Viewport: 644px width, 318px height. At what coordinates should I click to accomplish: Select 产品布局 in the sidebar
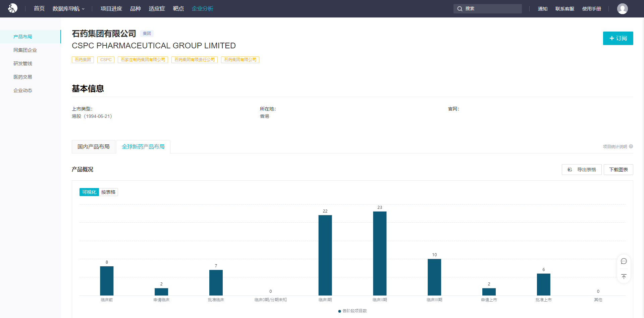(x=30, y=37)
